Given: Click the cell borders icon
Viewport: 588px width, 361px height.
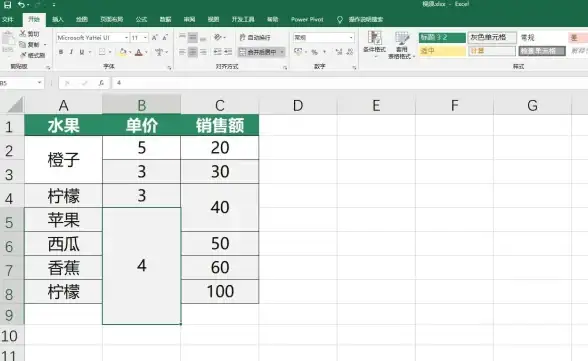Looking at the screenshot, I should [102, 52].
